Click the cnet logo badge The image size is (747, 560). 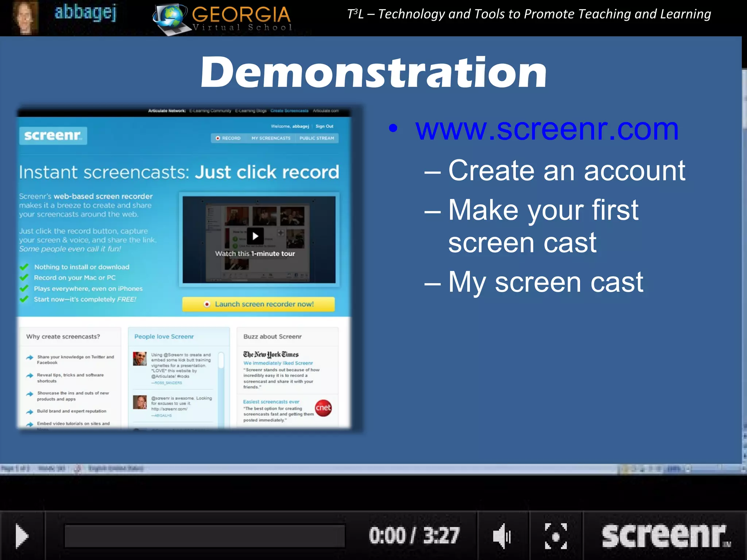pyautogui.click(x=323, y=408)
